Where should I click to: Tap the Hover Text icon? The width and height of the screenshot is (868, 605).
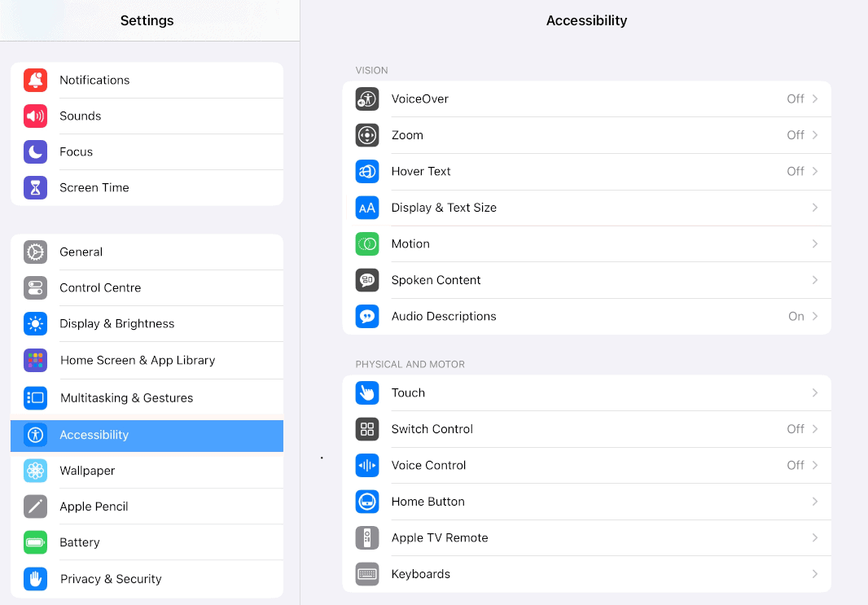[367, 172]
